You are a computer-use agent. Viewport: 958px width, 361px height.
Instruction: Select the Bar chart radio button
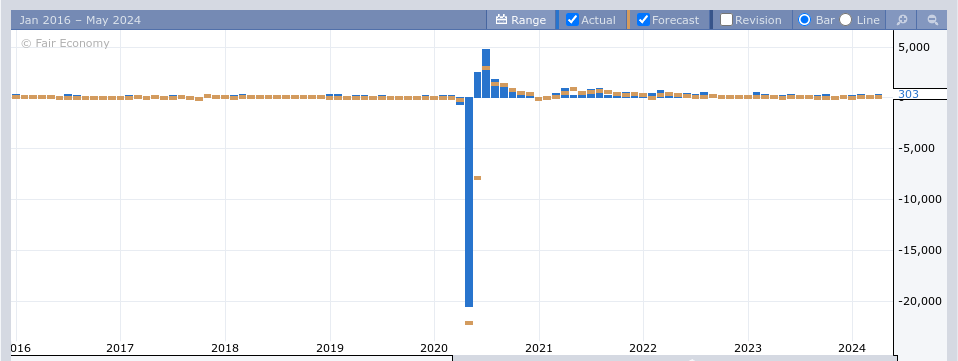805,20
